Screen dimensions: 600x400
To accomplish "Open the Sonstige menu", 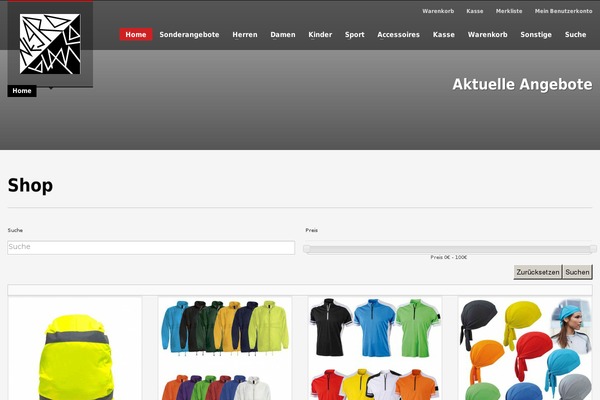I will [536, 34].
